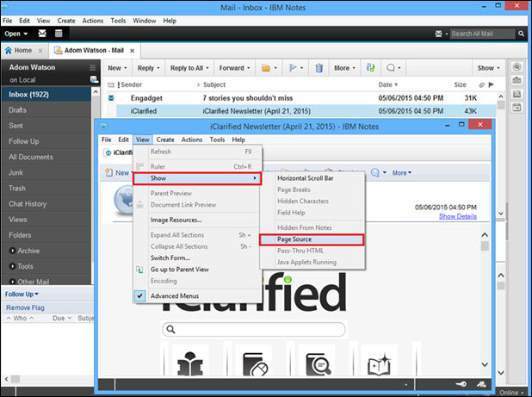This screenshot has width=532, height=397.
Task: Click the briefcase icon in right sidebar
Action: pyautogui.click(x=517, y=80)
